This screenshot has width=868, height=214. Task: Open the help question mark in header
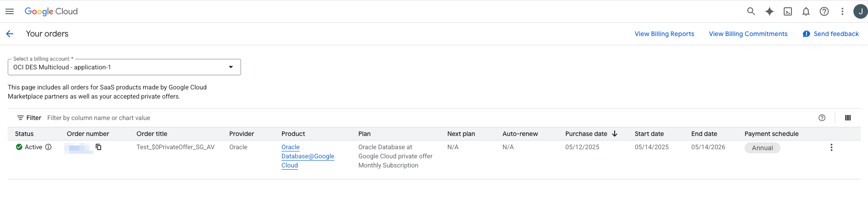824,11
